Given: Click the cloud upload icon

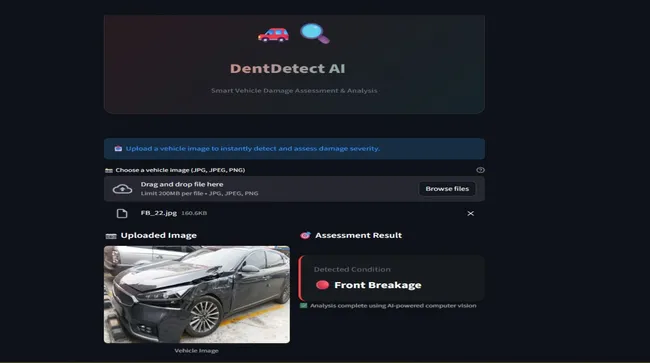Looking at the screenshot, I should tap(122, 189).
